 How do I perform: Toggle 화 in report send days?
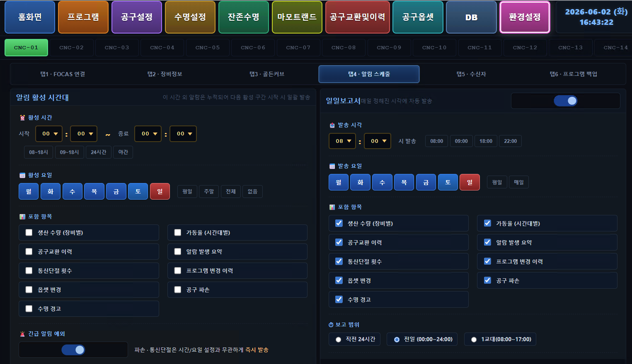click(360, 182)
